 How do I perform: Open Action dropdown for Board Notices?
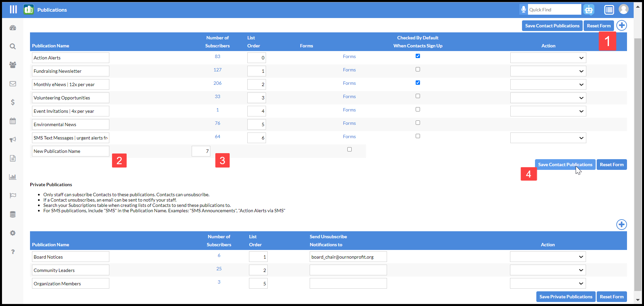(548, 257)
